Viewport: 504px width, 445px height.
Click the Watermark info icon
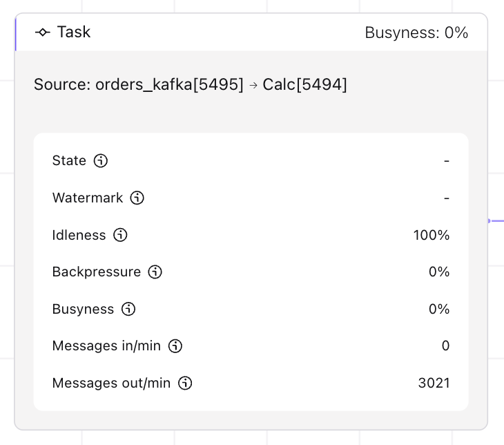click(x=137, y=198)
